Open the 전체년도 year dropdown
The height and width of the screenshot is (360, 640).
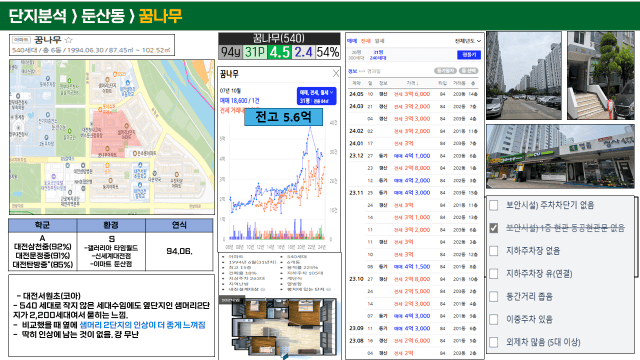click(468, 41)
